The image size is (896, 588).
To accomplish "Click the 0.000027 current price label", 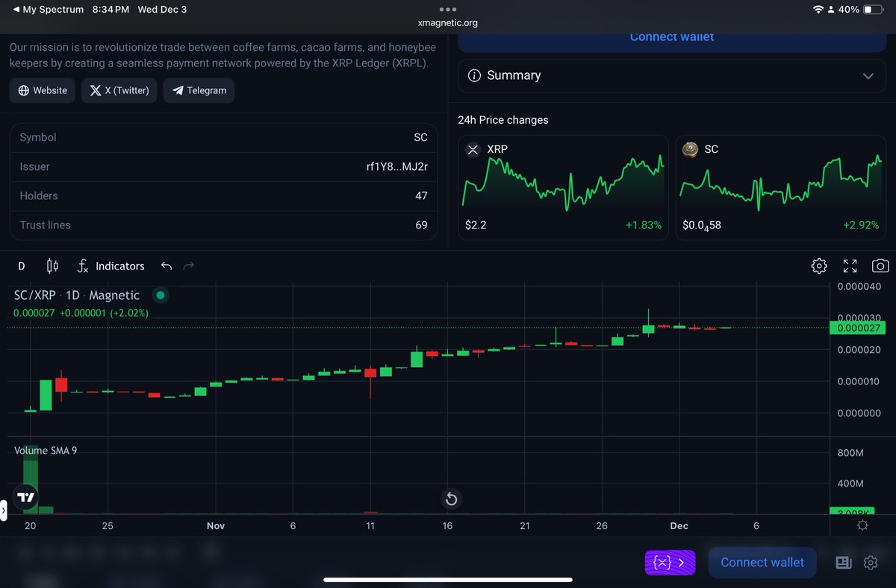I will point(857,328).
